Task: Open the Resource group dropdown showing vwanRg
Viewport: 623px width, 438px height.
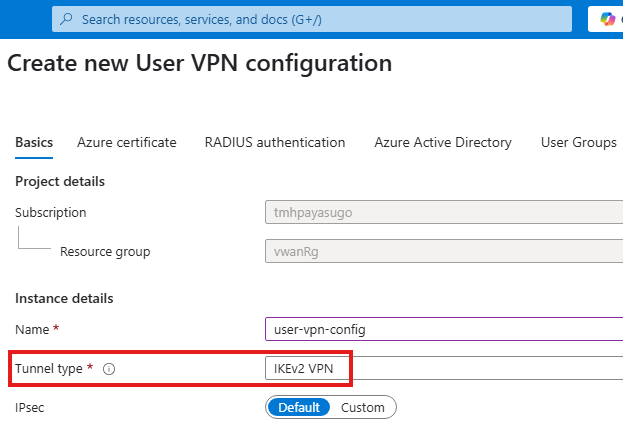Action: coord(444,251)
